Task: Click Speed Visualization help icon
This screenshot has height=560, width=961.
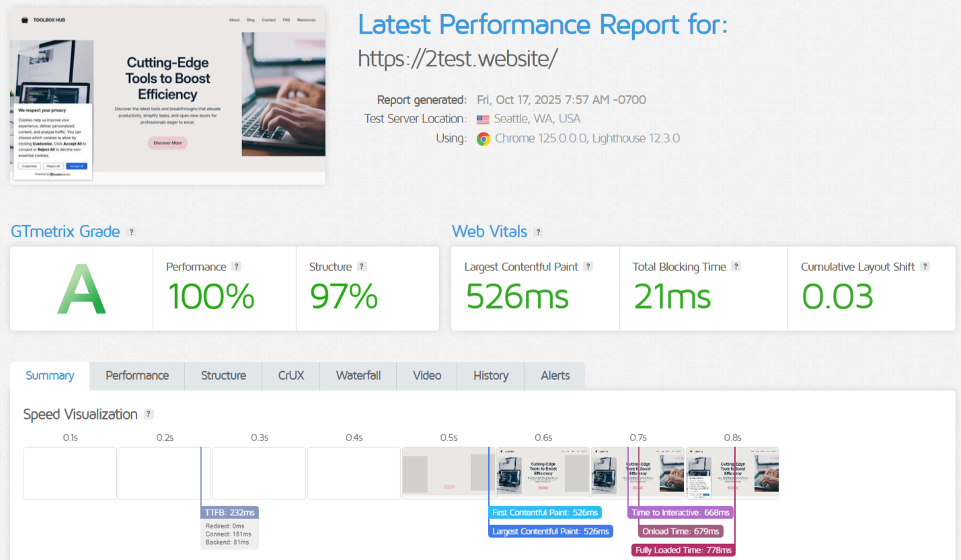Action: 149,414
